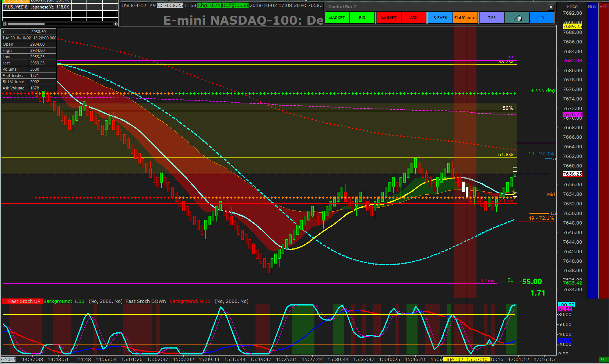
Task: Click the red MARKET sell button
Action: pos(389,18)
